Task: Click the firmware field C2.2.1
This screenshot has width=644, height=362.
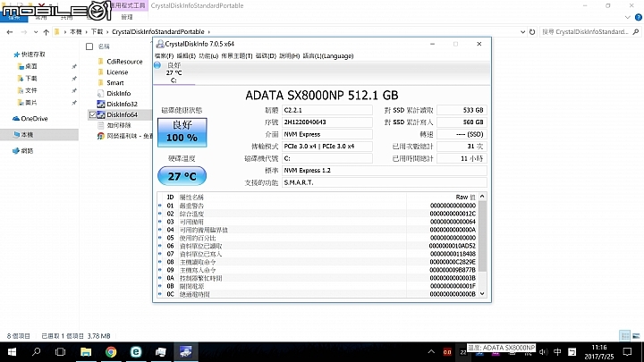Action: 327,110
